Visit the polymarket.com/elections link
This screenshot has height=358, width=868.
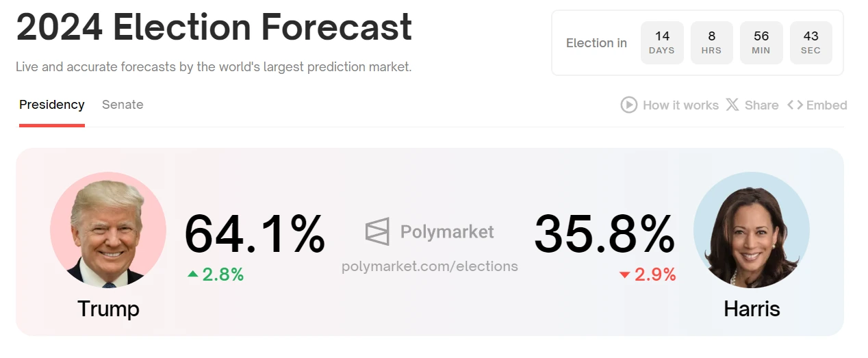[x=430, y=266]
